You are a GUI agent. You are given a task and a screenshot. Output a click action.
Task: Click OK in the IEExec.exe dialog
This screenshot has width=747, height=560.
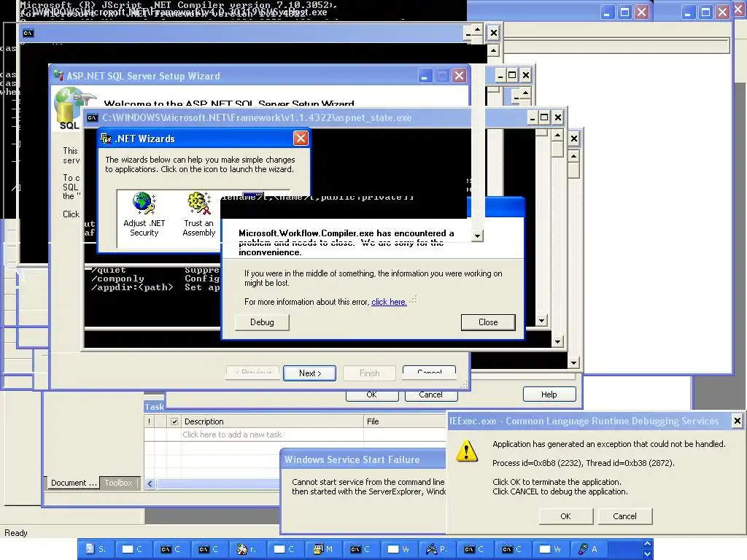[x=565, y=516]
